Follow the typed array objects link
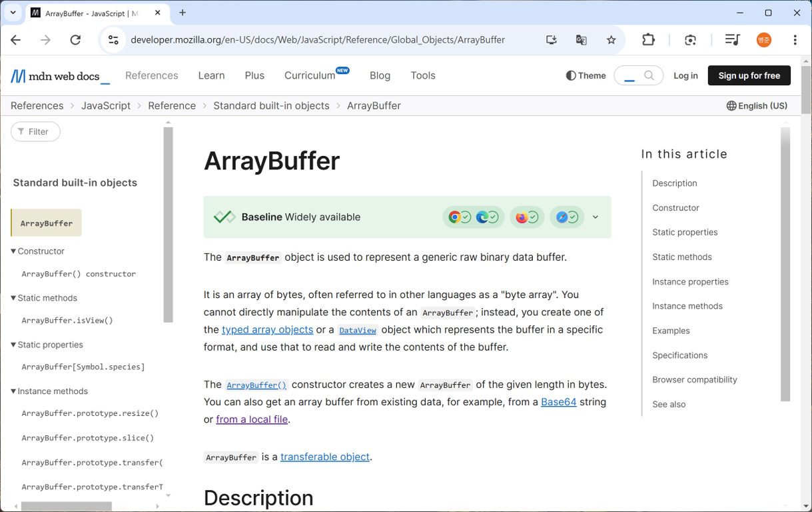812x512 pixels. click(267, 329)
